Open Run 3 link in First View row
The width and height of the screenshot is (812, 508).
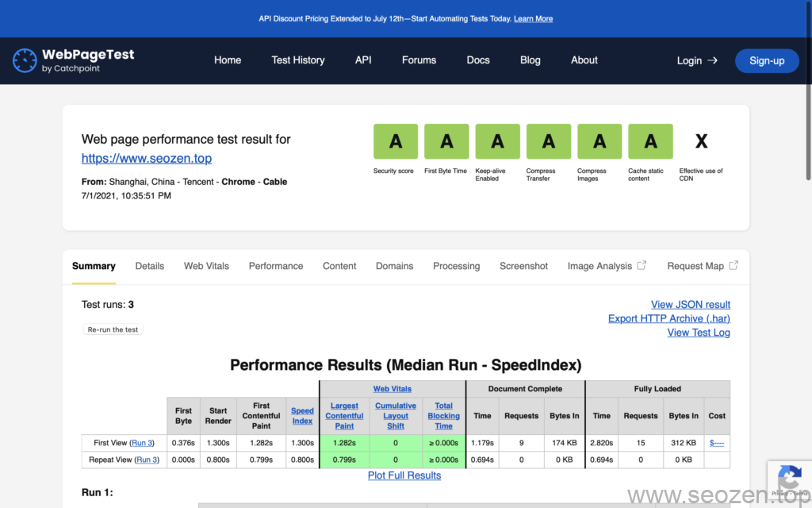[142, 443]
